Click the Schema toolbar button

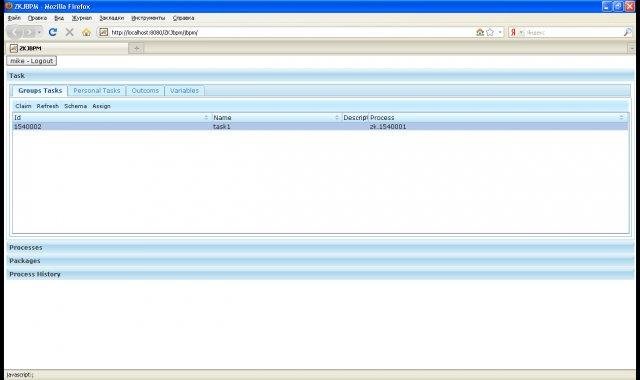(x=76, y=106)
